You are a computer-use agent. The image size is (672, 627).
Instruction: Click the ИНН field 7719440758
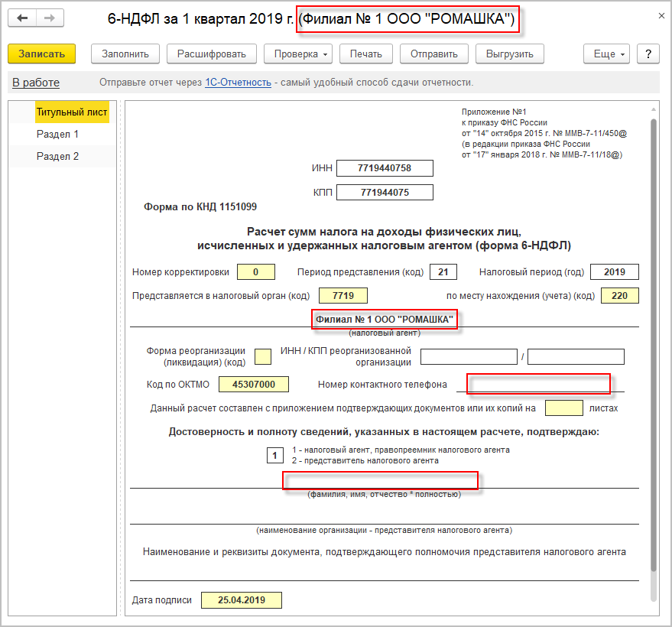(385, 168)
